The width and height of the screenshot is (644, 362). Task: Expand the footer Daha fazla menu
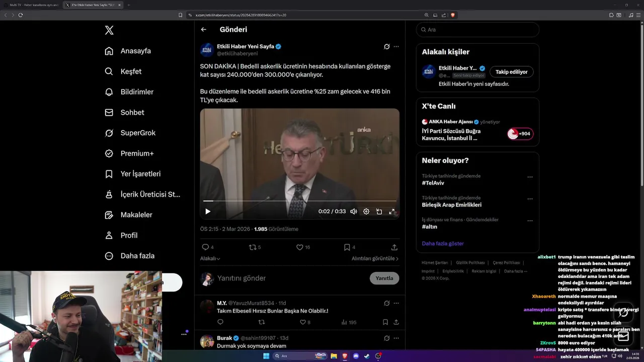(516, 271)
